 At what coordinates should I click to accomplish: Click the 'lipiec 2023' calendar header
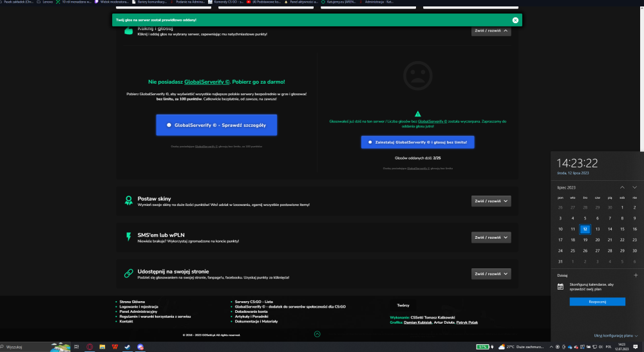pyautogui.click(x=566, y=187)
